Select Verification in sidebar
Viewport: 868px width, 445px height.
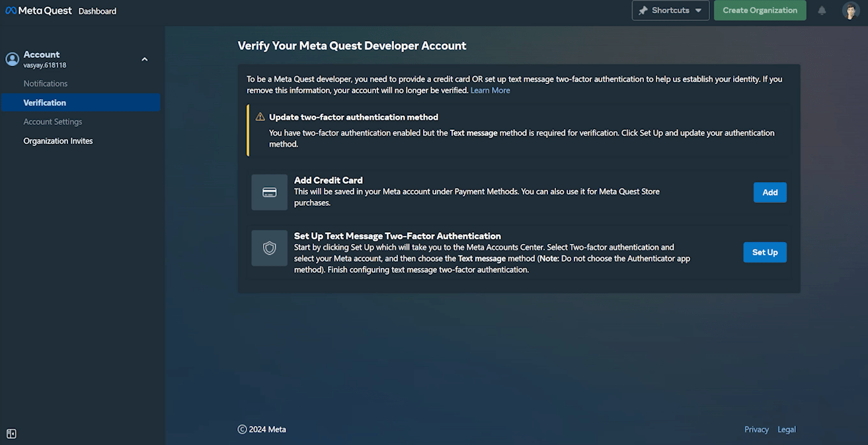coord(45,102)
